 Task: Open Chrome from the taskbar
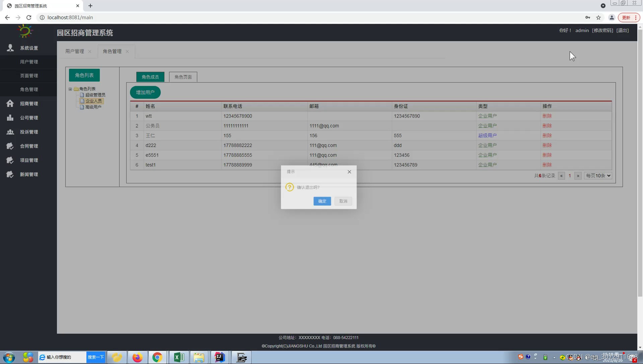tap(157, 357)
